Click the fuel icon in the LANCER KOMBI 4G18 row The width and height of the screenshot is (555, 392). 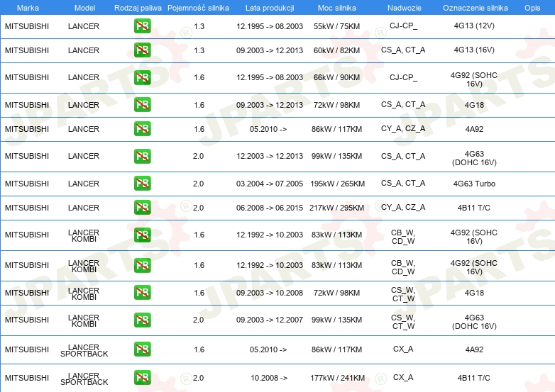pyautogui.click(x=142, y=293)
